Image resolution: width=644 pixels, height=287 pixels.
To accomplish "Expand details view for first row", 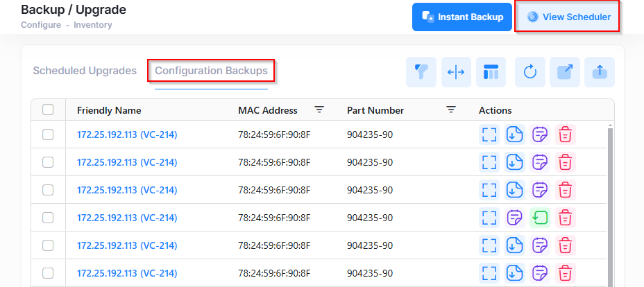I will coord(489,134).
